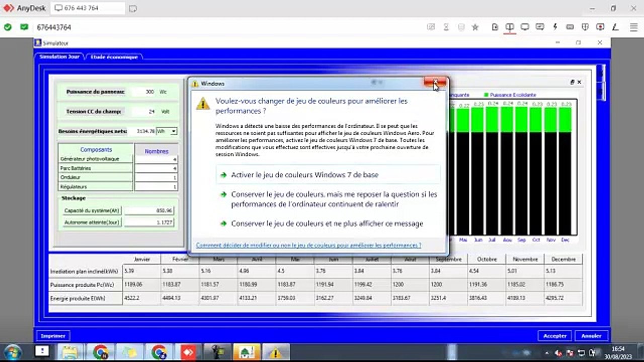The image size is (644, 362).
Task: Open the warning dialog taskbar icon
Action: (275, 352)
